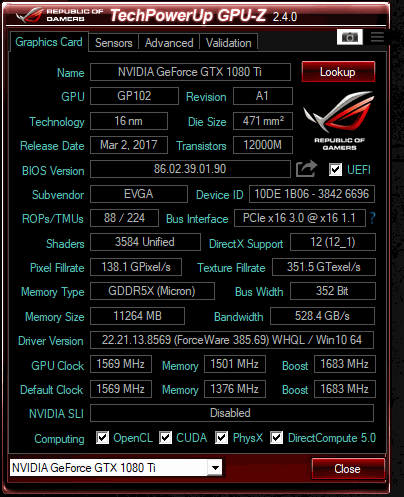Switch to the Advanced tab
The width and height of the screenshot is (404, 497).
(x=169, y=43)
